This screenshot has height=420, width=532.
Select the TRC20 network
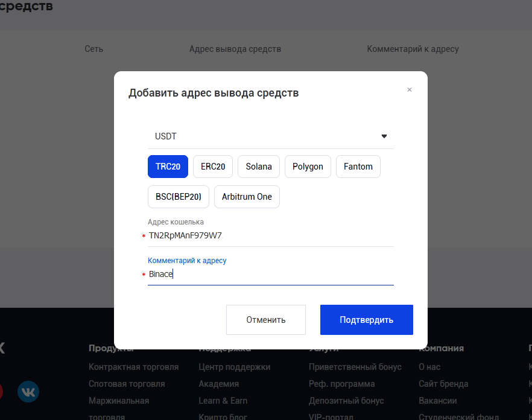coord(168,167)
